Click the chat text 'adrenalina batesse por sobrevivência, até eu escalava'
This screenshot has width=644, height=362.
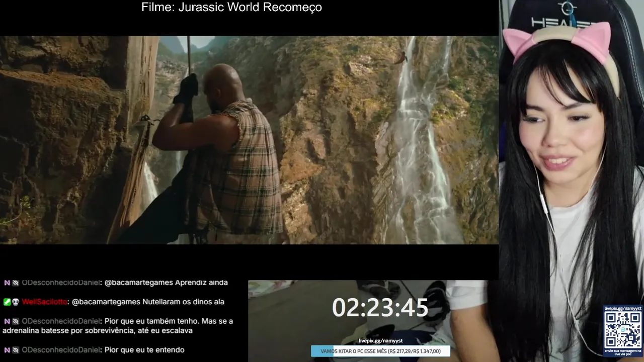[x=98, y=330]
